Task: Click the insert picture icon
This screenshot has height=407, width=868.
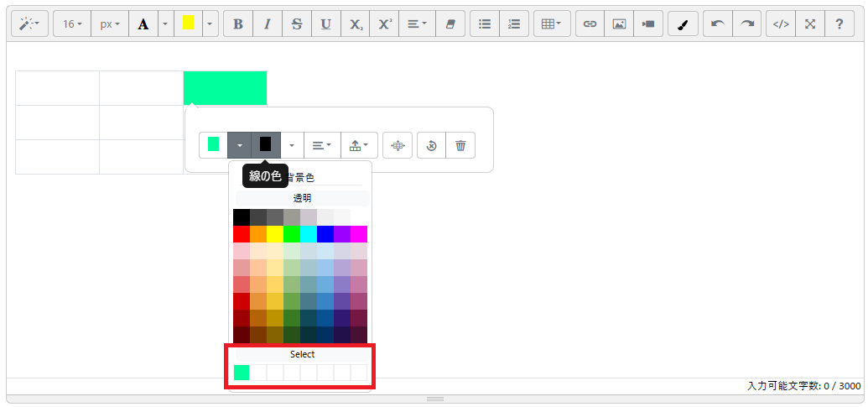Action: (x=619, y=24)
